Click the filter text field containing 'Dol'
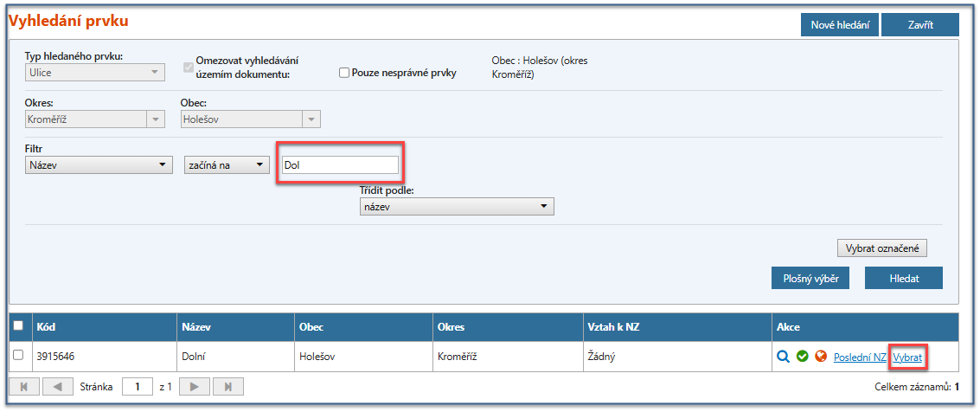 340,164
